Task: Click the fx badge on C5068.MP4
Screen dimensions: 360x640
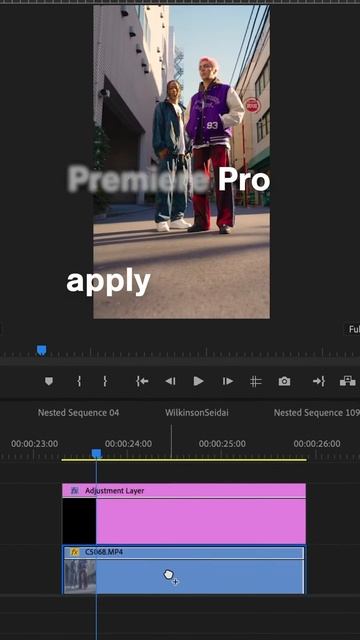Action: pyautogui.click(x=74, y=552)
